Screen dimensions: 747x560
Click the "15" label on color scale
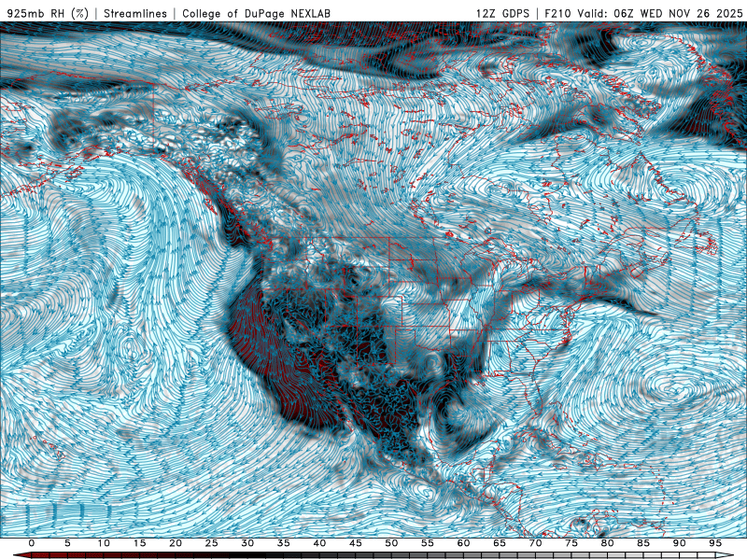coord(139,543)
